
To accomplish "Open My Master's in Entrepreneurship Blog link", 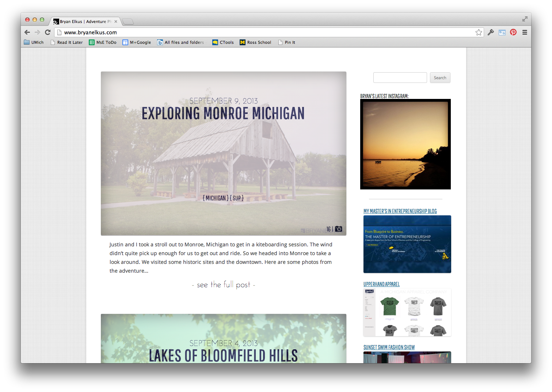I will click(400, 211).
